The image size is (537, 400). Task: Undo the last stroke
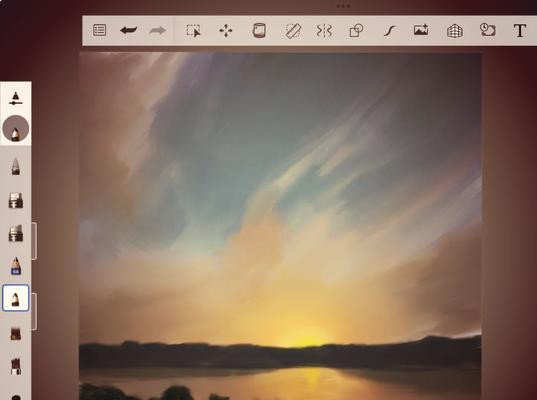(128, 30)
